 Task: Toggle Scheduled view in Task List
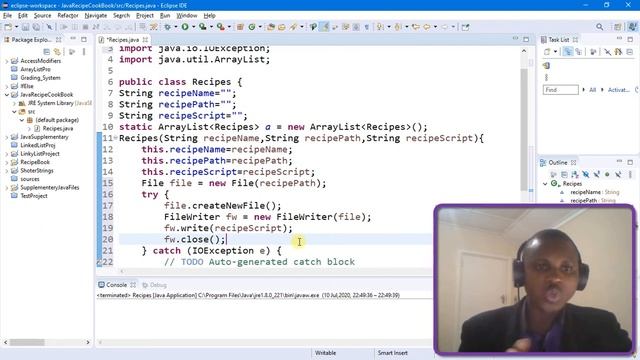click(x=578, y=52)
